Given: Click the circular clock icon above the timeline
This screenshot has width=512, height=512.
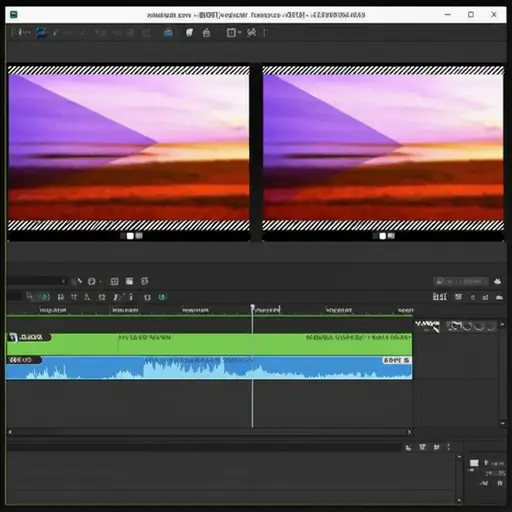Looking at the screenshot, I should (91, 281).
